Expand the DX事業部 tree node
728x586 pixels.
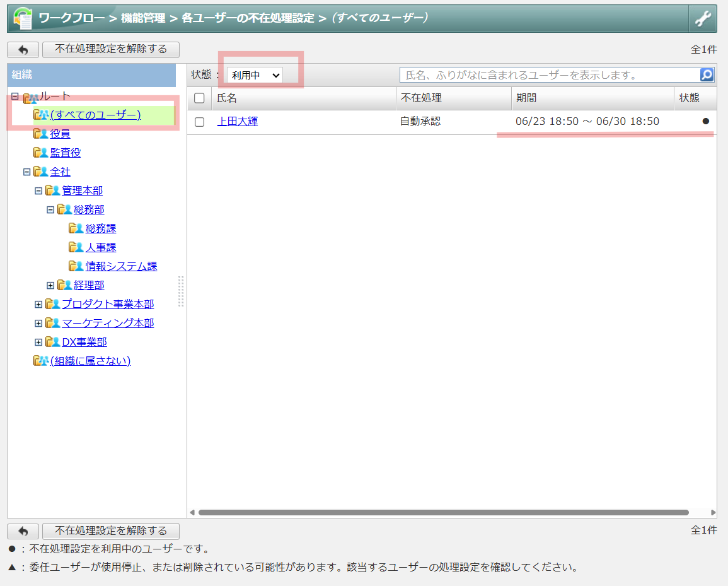point(38,343)
